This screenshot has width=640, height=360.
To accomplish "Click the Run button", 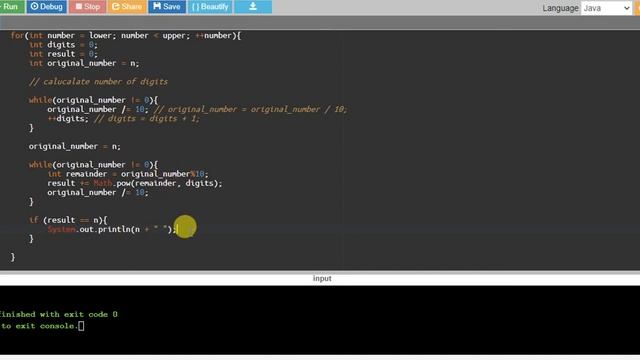I will pyautogui.click(x=11, y=7).
